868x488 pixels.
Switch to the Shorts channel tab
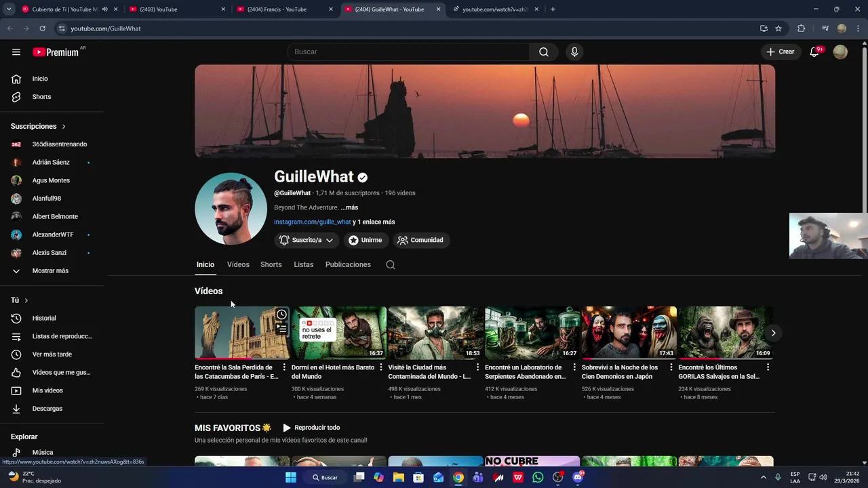coord(271,264)
